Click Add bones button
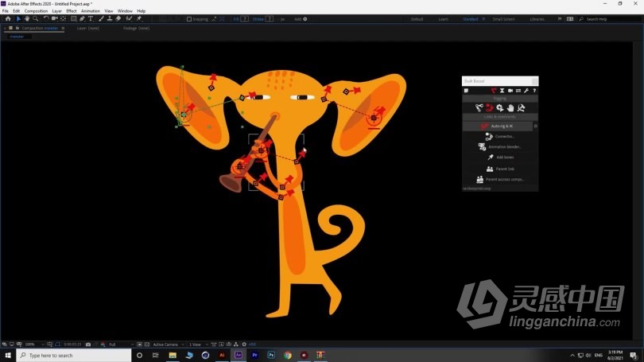 tap(500, 158)
